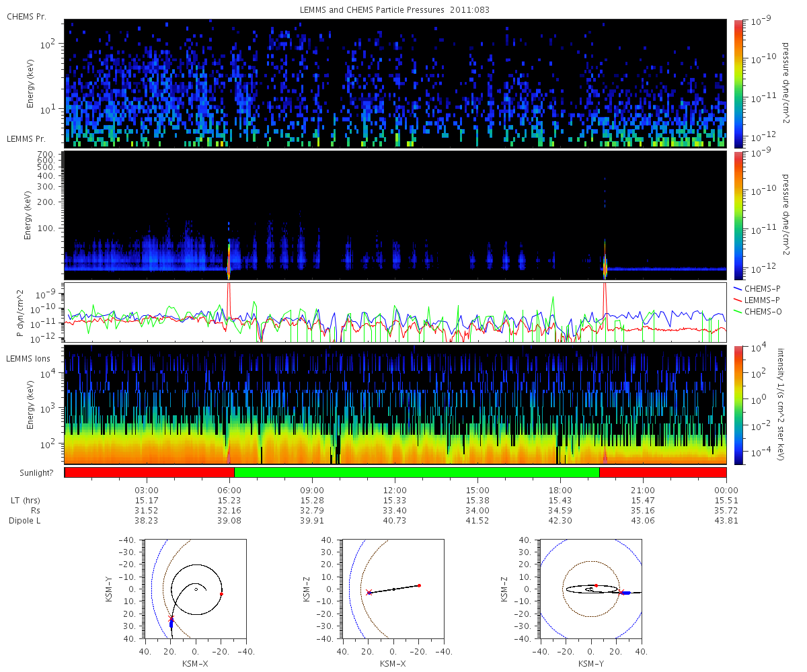Click the CHEMS-P legend entry
807x672 pixels.
pos(759,288)
